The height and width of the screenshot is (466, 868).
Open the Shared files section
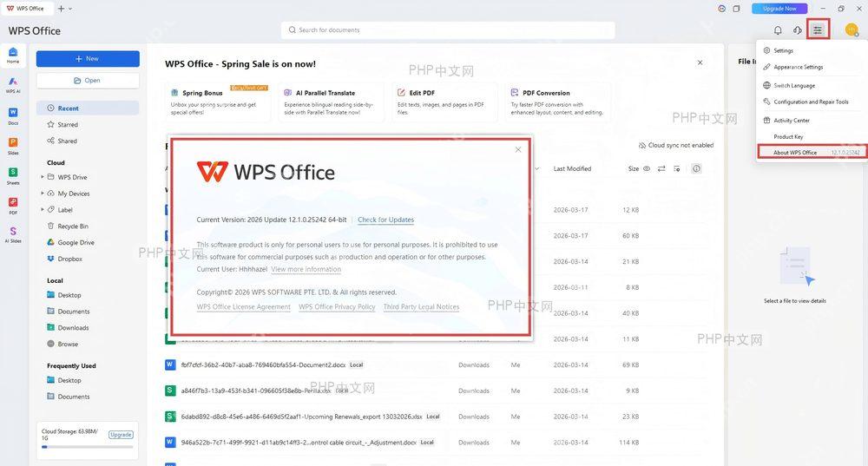(62, 141)
